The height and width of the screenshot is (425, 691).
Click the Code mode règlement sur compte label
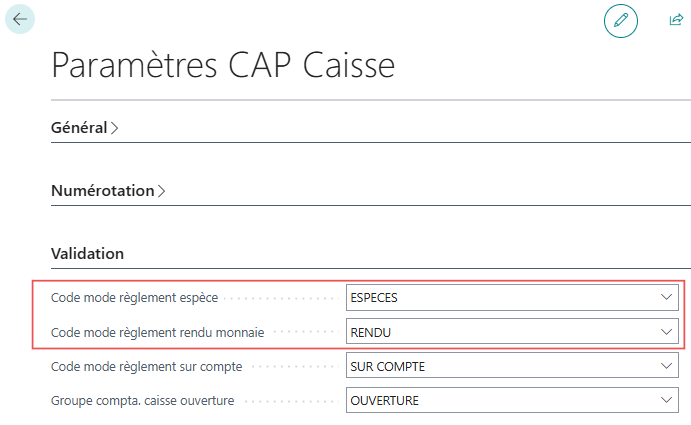146,367
